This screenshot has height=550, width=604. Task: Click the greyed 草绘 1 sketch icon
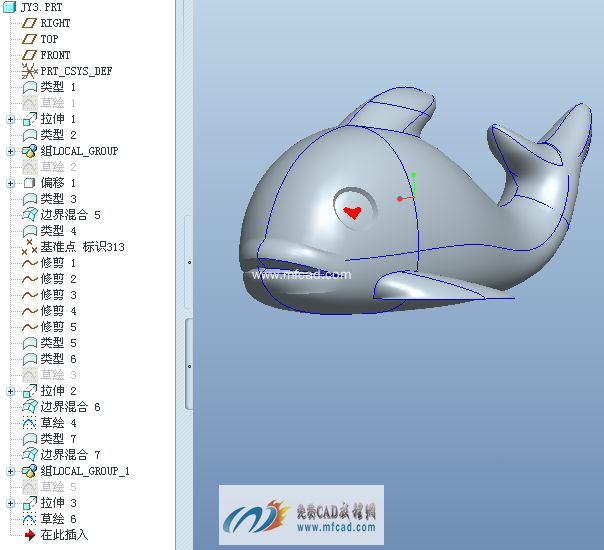[29, 103]
